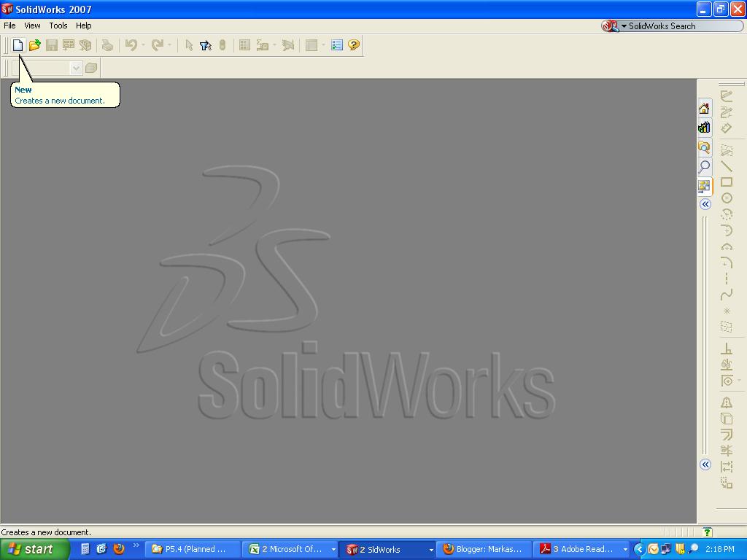Select the Rectangle sketch tool
Viewport: 747px width, 560px height.
tap(727, 183)
